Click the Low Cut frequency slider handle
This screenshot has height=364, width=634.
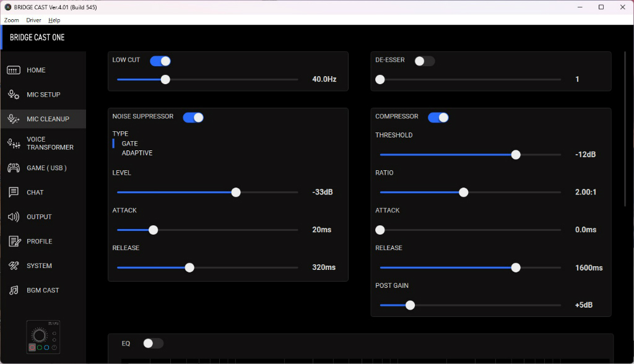click(x=165, y=80)
